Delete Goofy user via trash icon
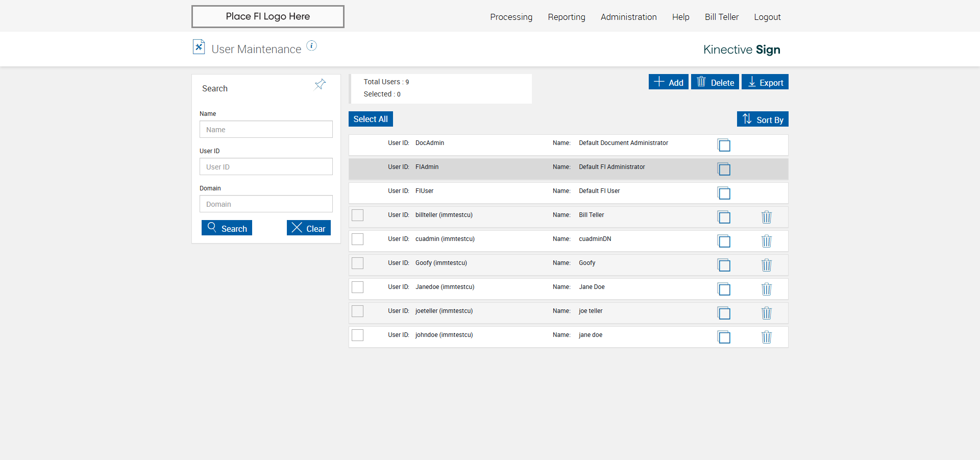Screen dimensions: 980x460 point(767,265)
